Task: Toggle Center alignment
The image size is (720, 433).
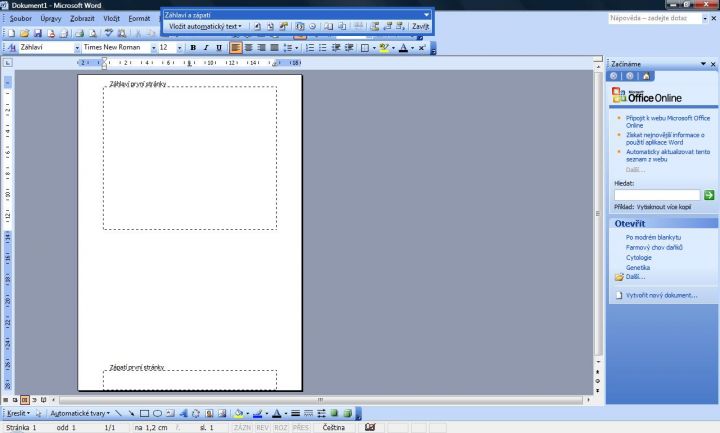Action: [248, 48]
